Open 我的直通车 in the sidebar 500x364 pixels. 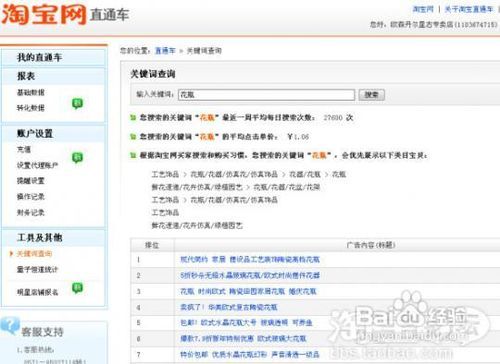[39, 57]
